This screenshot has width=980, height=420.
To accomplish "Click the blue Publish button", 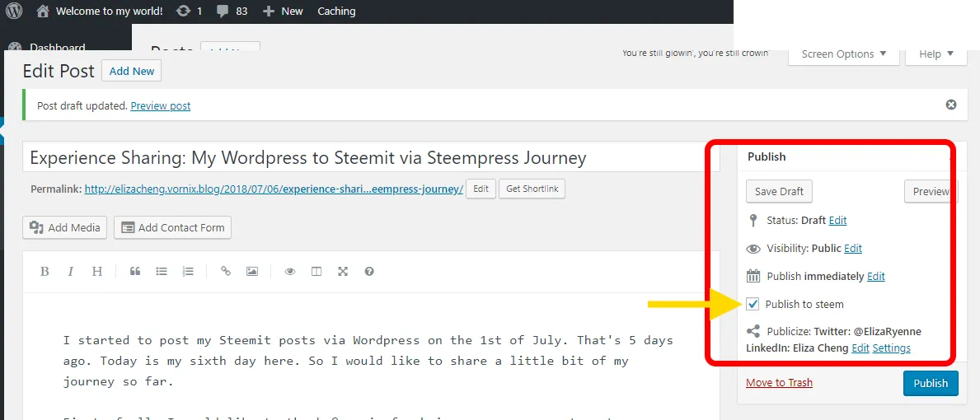I will pos(931,383).
